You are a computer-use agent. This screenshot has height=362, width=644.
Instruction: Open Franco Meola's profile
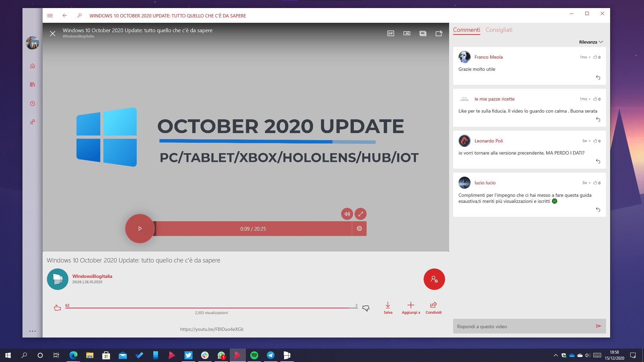tap(488, 57)
